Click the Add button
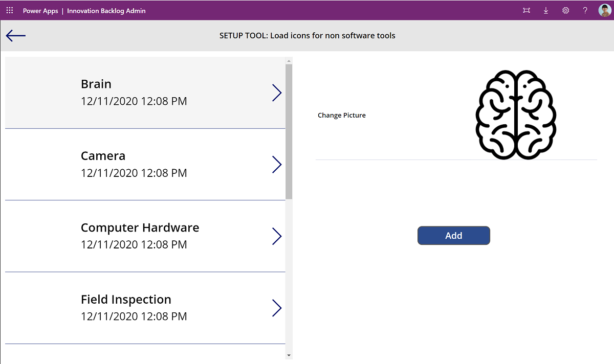 click(453, 235)
